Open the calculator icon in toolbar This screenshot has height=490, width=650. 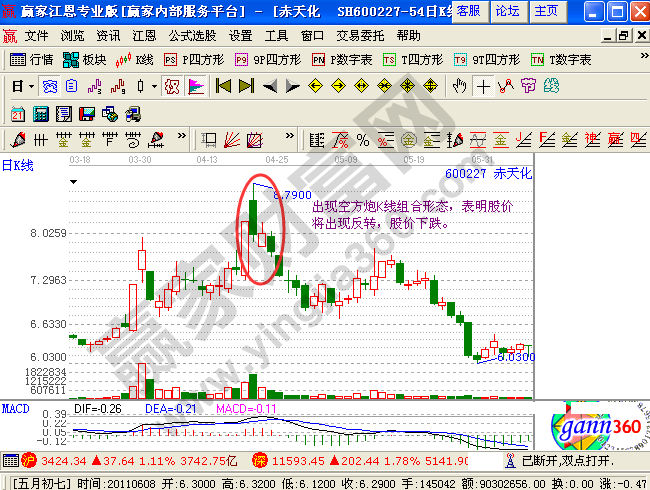[x=42, y=112]
